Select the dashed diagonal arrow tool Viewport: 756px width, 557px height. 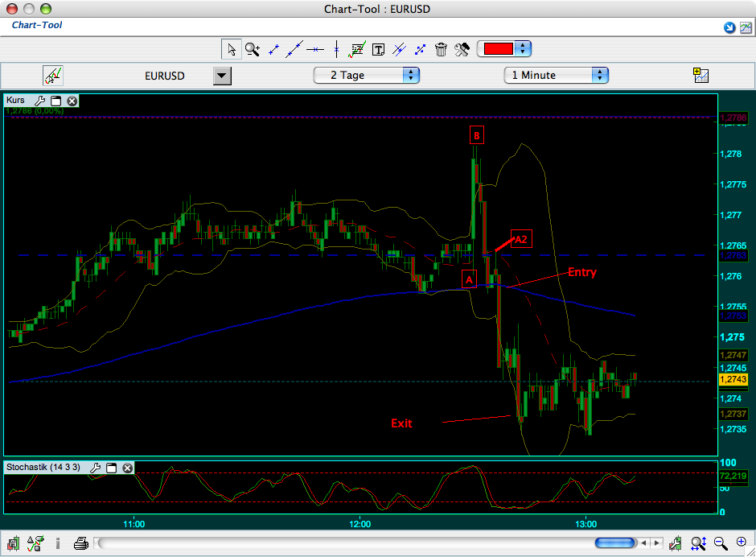[x=421, y=49]
